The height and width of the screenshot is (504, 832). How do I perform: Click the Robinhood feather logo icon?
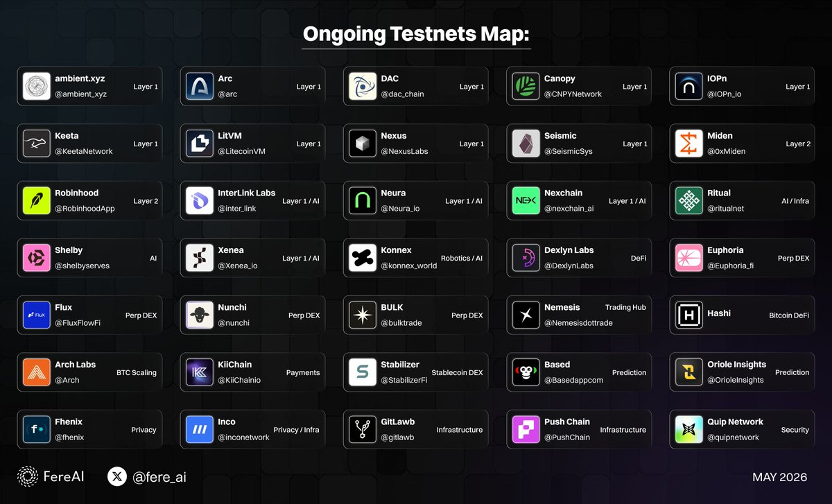pyautogui.click(x=36, y=200)
